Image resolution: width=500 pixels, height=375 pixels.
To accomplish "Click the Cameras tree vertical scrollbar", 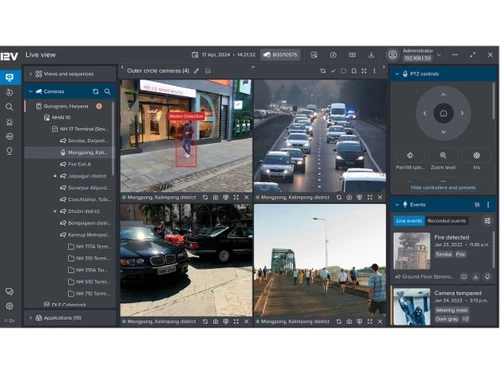I will (113, 138).
